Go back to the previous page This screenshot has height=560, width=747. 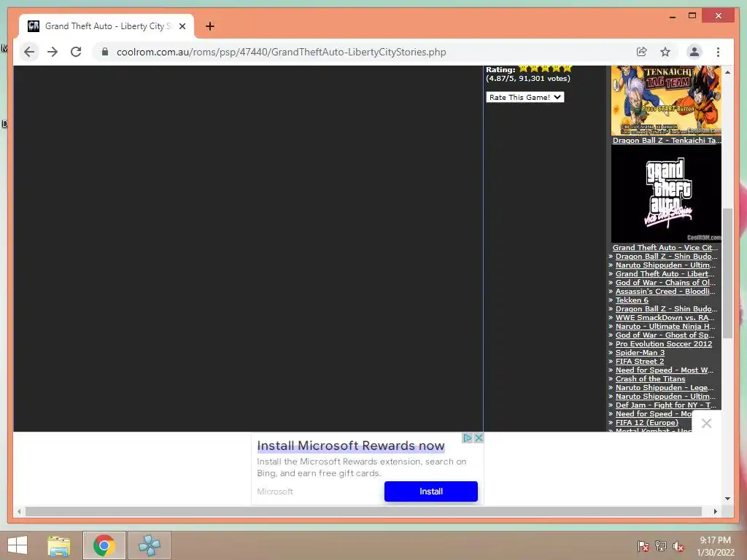[x=29, y=52]
